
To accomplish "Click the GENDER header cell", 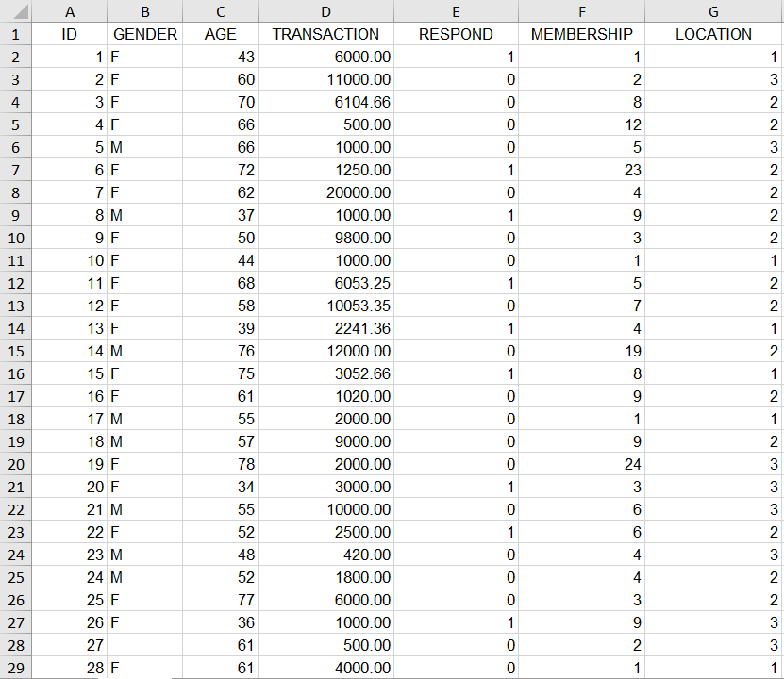I will click(x=145, y=34).
